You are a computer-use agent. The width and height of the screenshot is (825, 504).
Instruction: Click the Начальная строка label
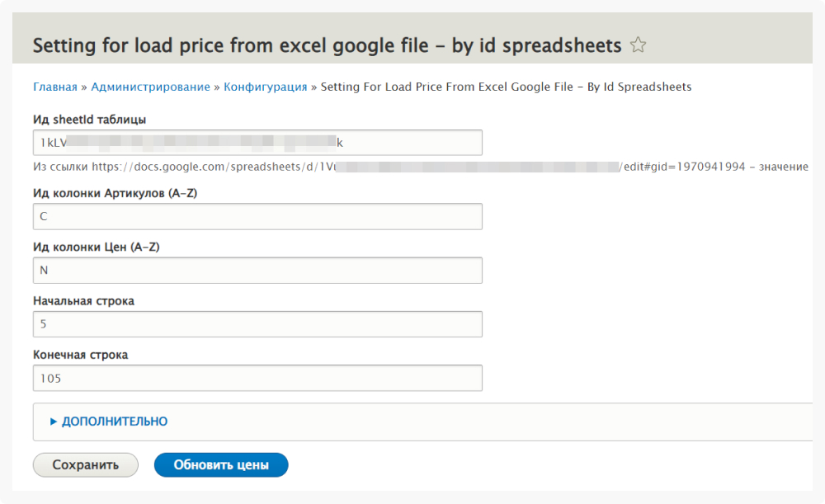[83, 301]
